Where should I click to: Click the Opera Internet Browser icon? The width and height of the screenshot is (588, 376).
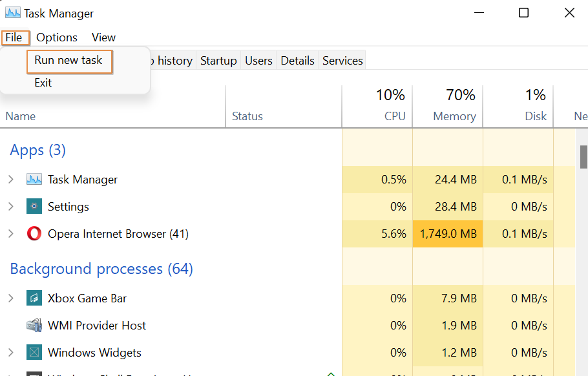(x=34, y=233)
